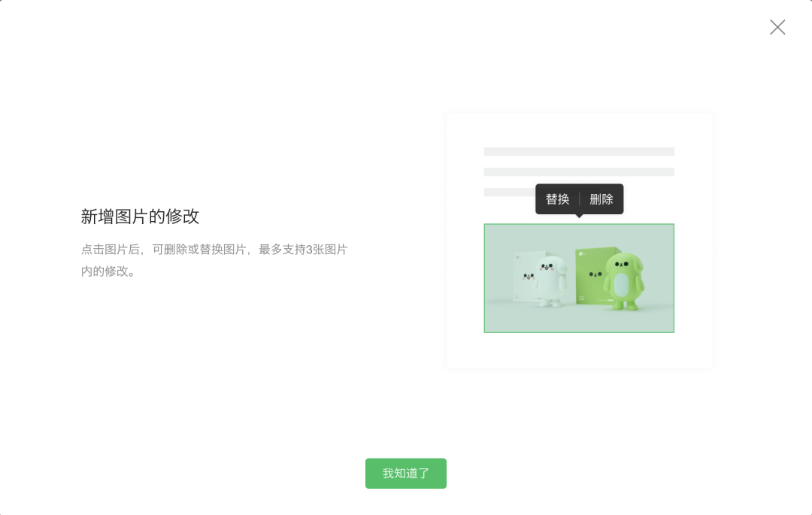Select 替换 in the dark tooltip
The height and width of the screenshot is (515, 812).
pyautogui.click(x=557, y=198)
